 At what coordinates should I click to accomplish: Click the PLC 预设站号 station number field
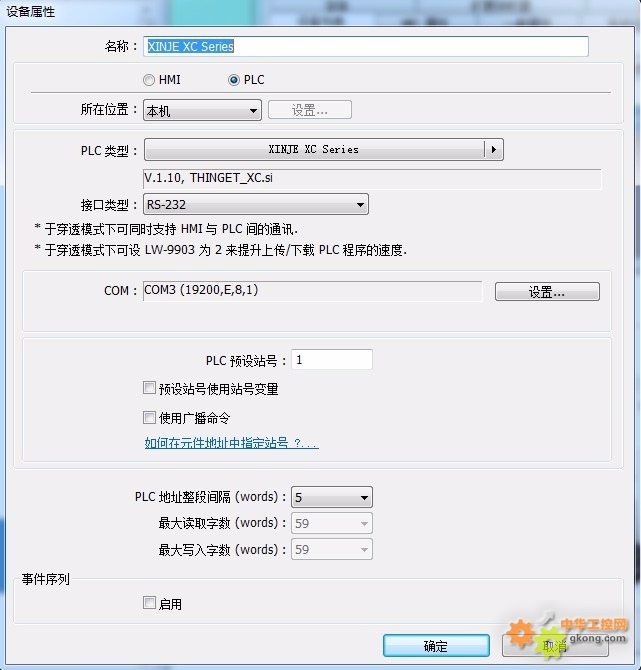coord(332,360)
